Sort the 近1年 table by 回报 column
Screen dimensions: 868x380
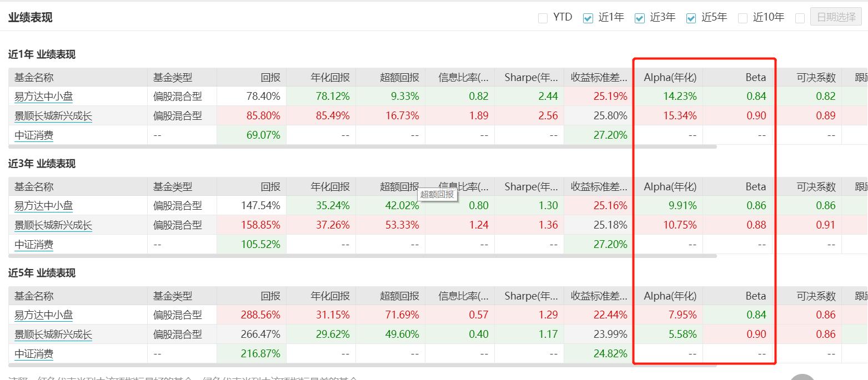270,77
